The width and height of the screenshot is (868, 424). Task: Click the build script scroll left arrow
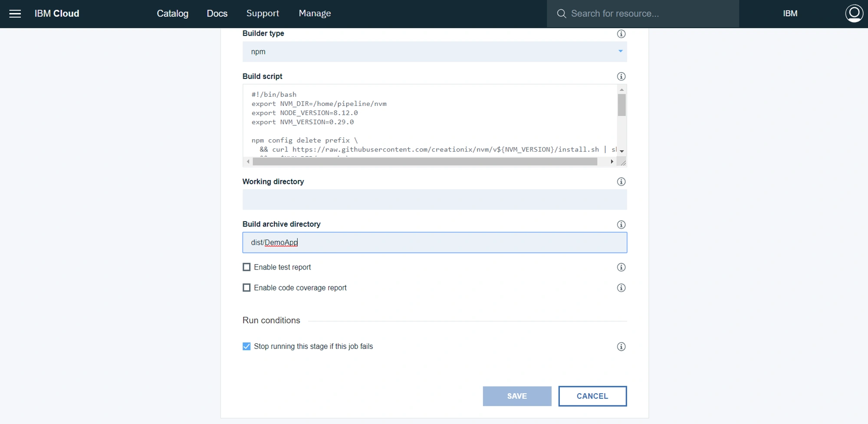click(x=248, y=161)
